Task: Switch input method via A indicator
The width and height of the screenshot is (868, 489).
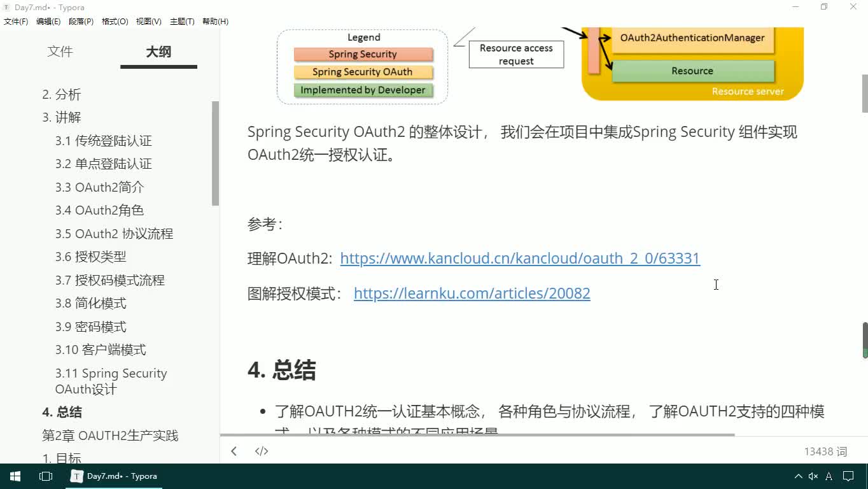Action: pyautogui.click(x=829, y=476)
